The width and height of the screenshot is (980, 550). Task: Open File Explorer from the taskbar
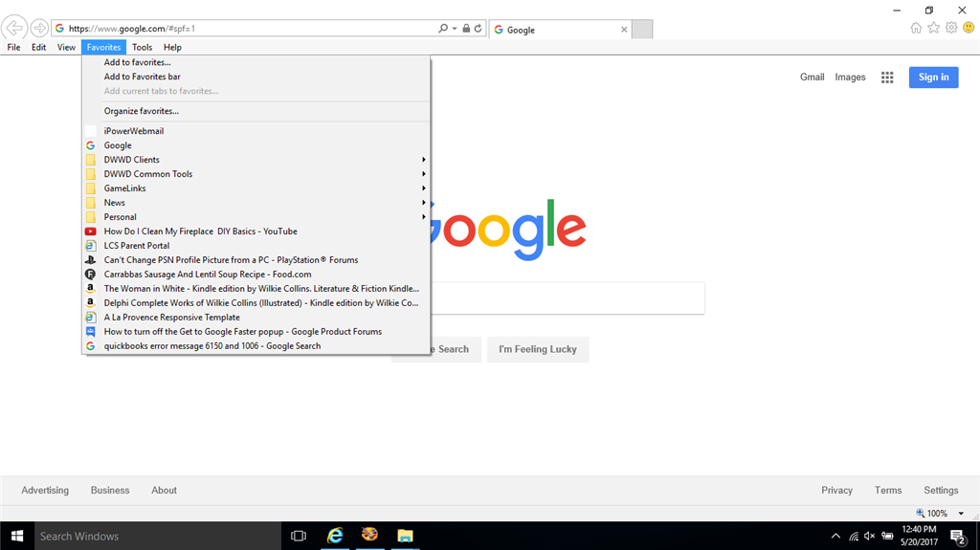click(405, 536)
